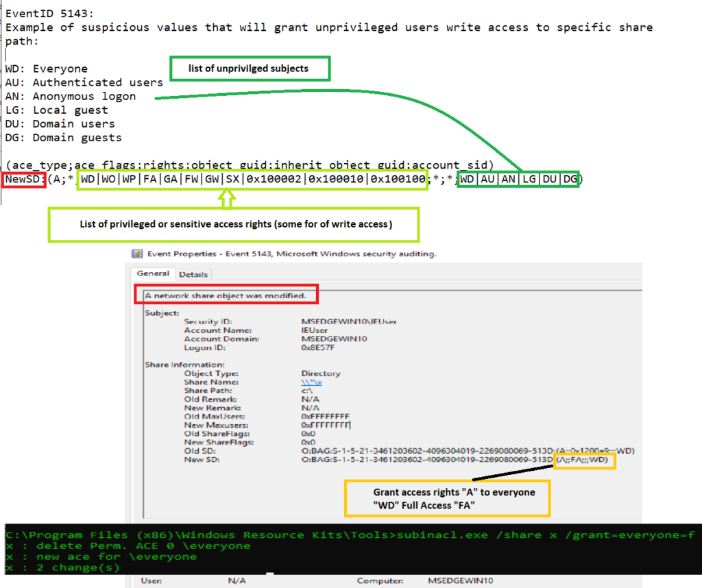The height and width of the screenshot is (588, 702).
Task: Switch to the General tab
Action: click(x=153, y=273)
